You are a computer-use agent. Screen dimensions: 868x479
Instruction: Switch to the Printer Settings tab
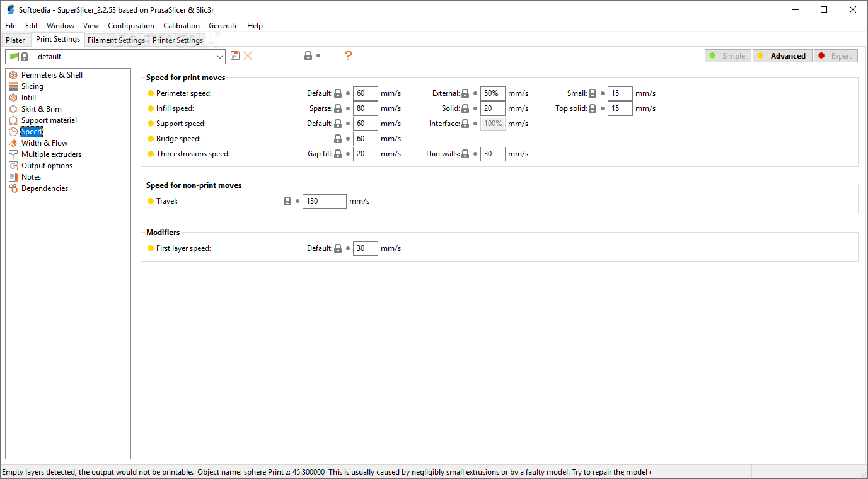178,40
